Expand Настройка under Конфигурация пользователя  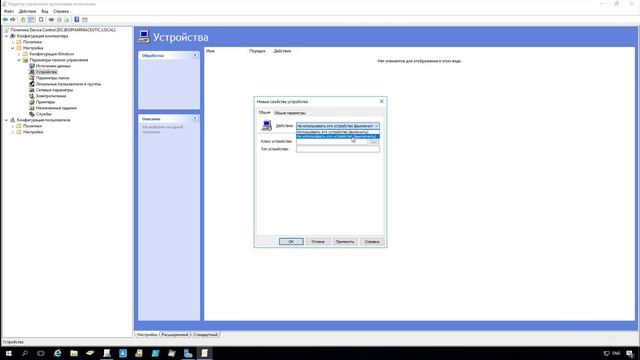pos(13,132)
